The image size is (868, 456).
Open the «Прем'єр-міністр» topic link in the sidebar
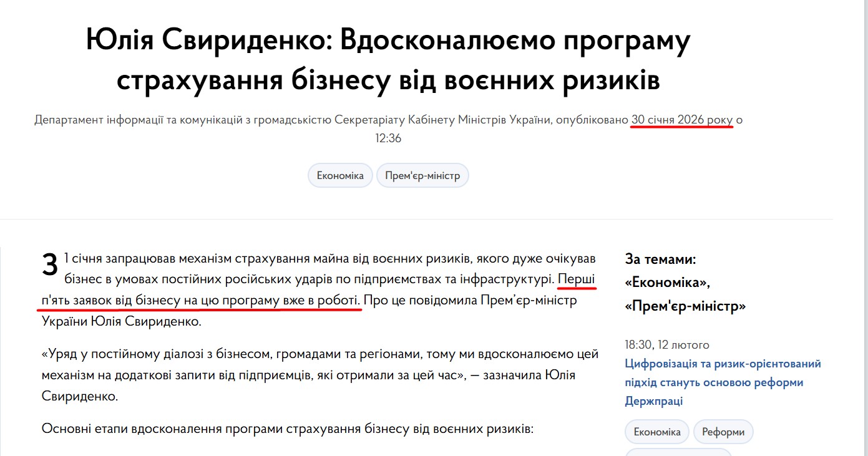click(x=685, y=307)
